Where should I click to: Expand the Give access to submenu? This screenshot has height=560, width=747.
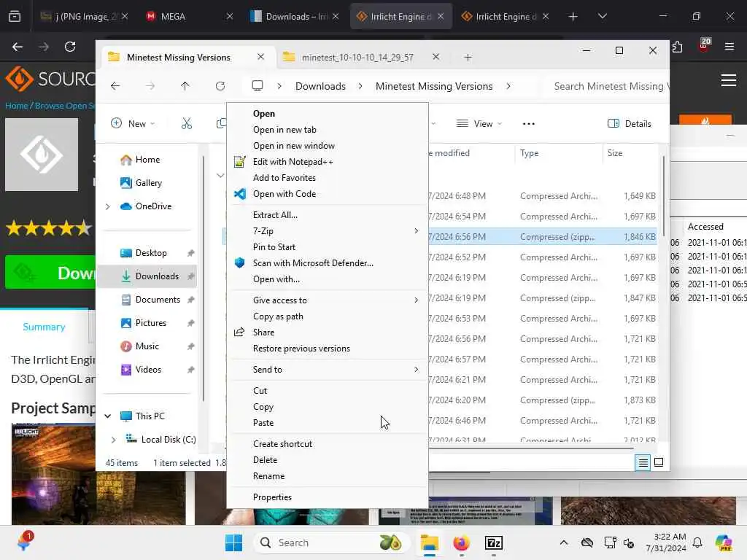tap(328, 300)
